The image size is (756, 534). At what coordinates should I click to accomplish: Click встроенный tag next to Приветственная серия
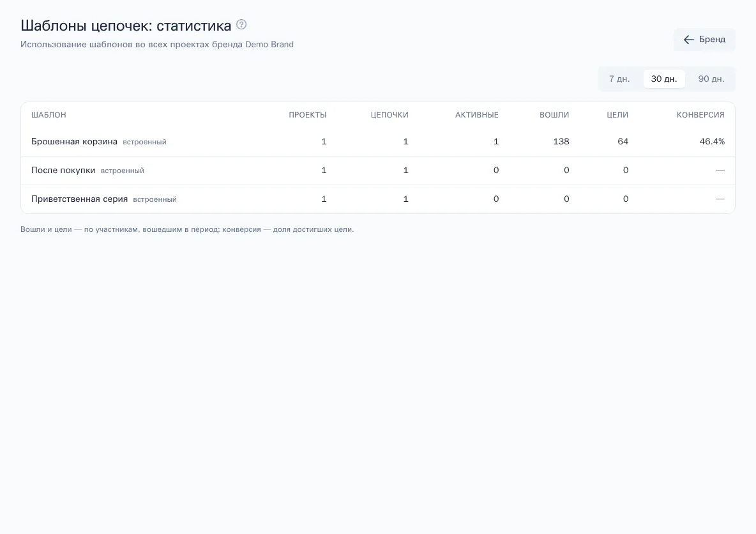point(155,200)
